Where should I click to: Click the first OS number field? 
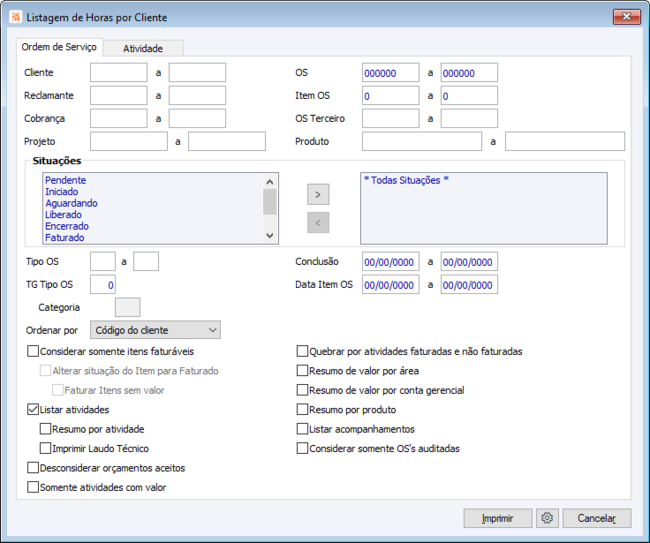(390, 73)
